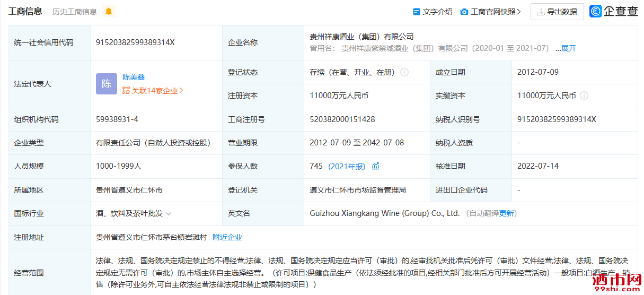Click the 工商官网快照 camera icon

[464, 12]
